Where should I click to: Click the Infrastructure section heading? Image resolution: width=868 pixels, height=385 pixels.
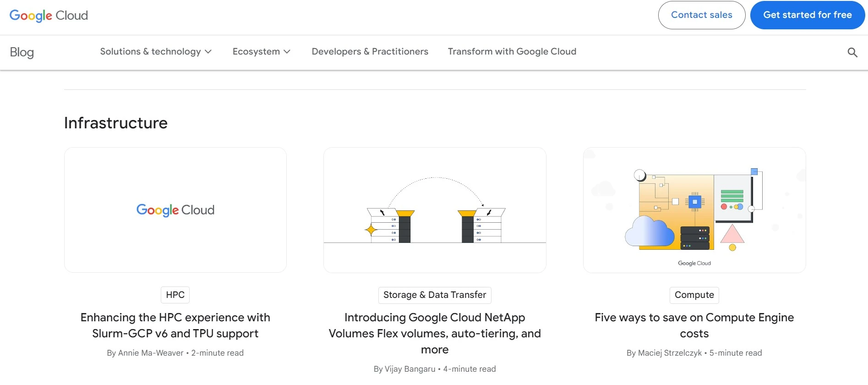coord(116,123)
